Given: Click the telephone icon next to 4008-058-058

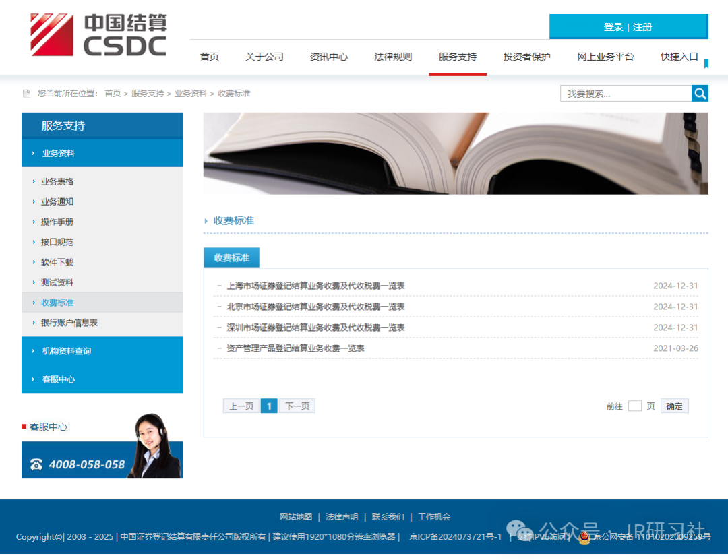Looking at the screenshot, I should pos(36,464).
